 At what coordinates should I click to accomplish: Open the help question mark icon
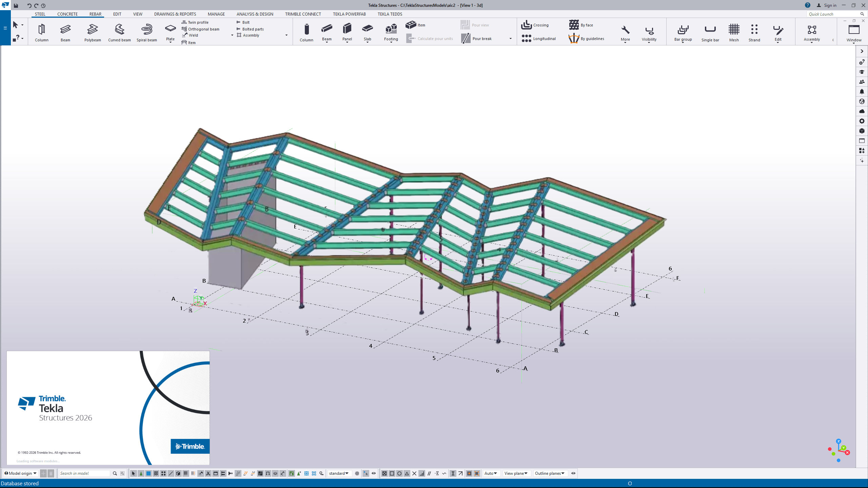point(808,5)
